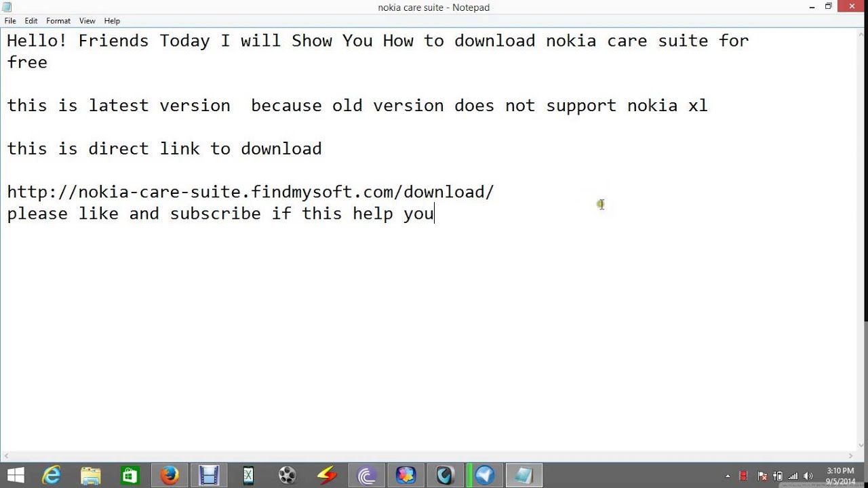Open the Format menu
This screenshot has width=868, height=488.
point(58,21)
